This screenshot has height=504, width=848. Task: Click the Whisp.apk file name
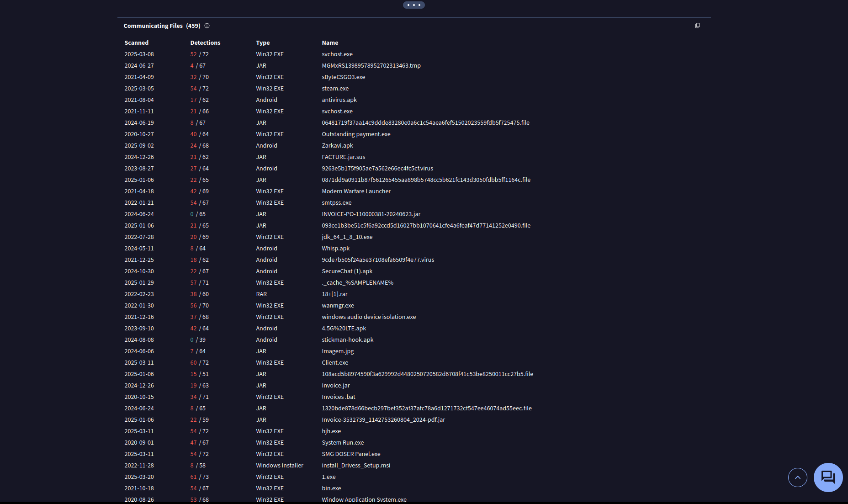(335, 249)
